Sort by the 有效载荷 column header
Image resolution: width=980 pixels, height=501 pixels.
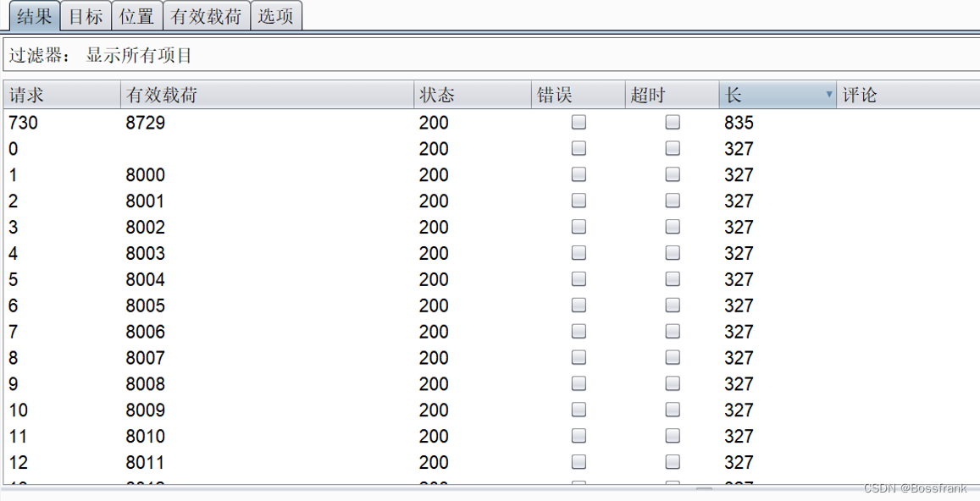[x=267, y=95]
